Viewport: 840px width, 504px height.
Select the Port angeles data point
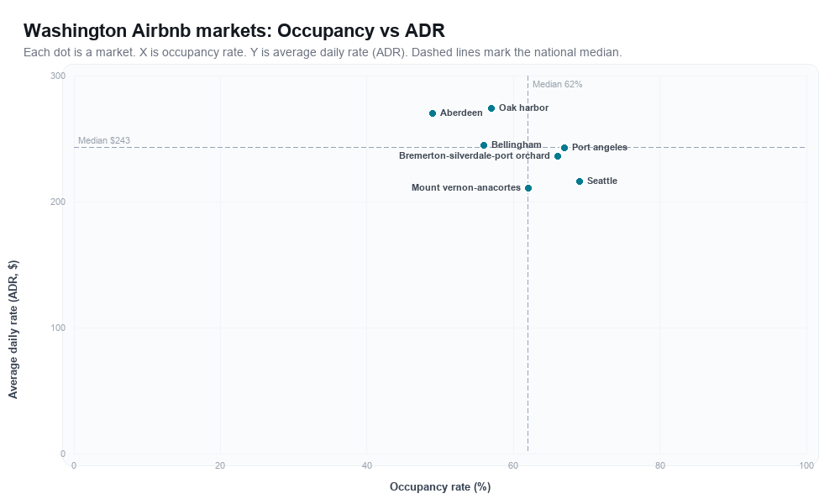pyautogui.click(x=564, y=148)
